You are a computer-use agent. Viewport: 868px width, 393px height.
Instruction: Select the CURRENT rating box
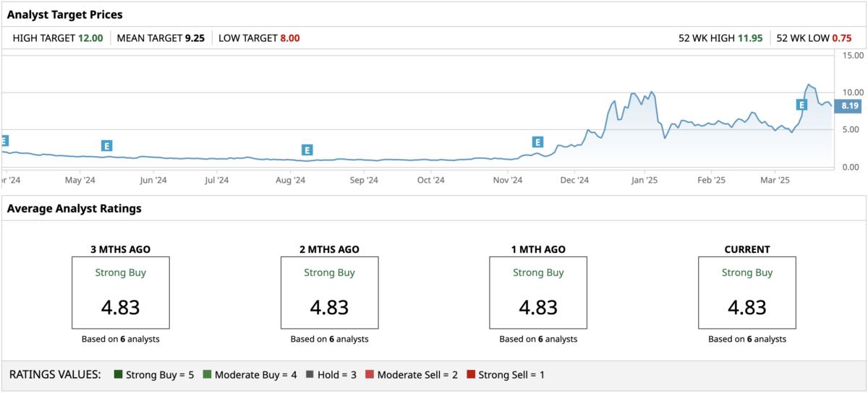click(x=746, y=292)
